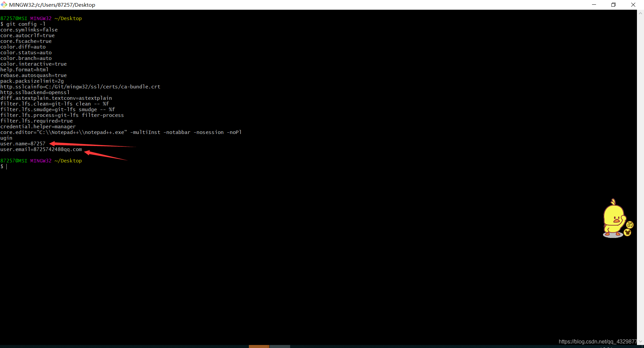Screen dimensions: 644x348
Task: Click the 'filter.lfs.clean' line
Action: click(x=55, y=104)
